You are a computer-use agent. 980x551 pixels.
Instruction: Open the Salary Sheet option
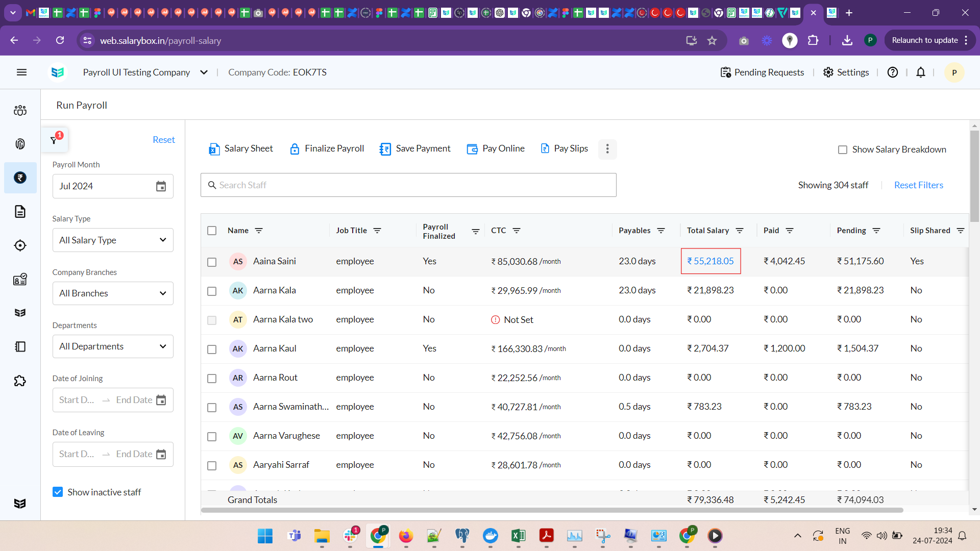tap(240, 148)
